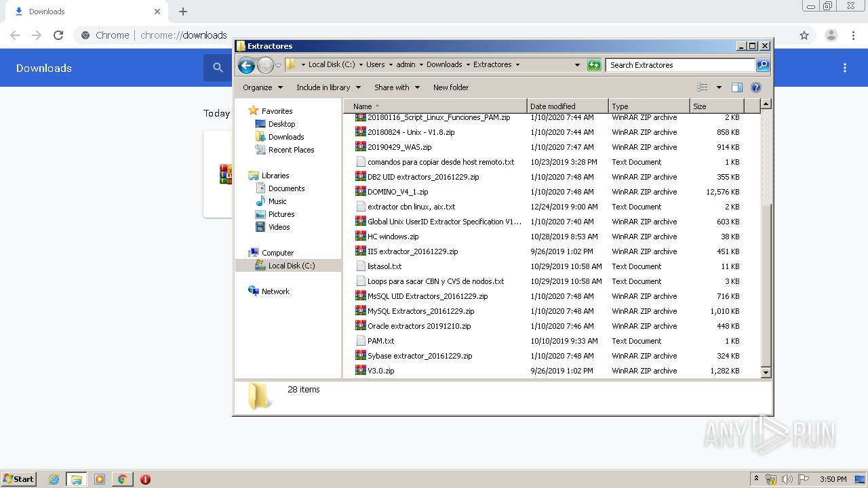Select Favorites in navigation pane

point(270,110)
